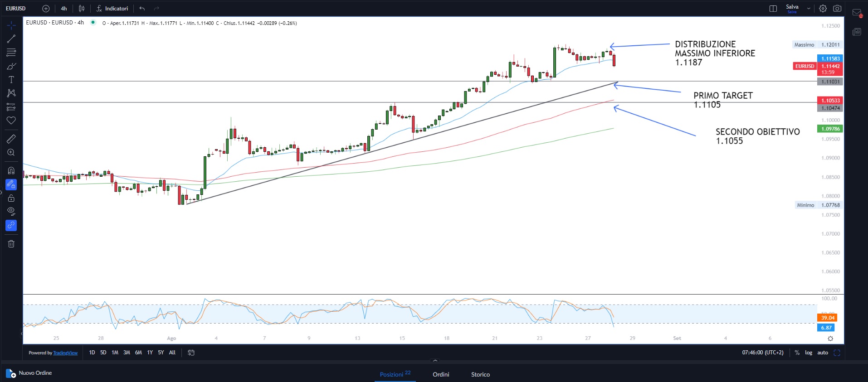Screen dimensions: 868x382
Task: Click the add symbol plus icon
Action: point(46,9)
